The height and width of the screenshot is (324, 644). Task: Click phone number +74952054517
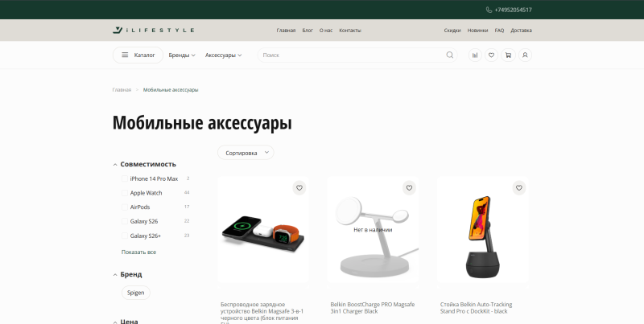click(513, 10)
